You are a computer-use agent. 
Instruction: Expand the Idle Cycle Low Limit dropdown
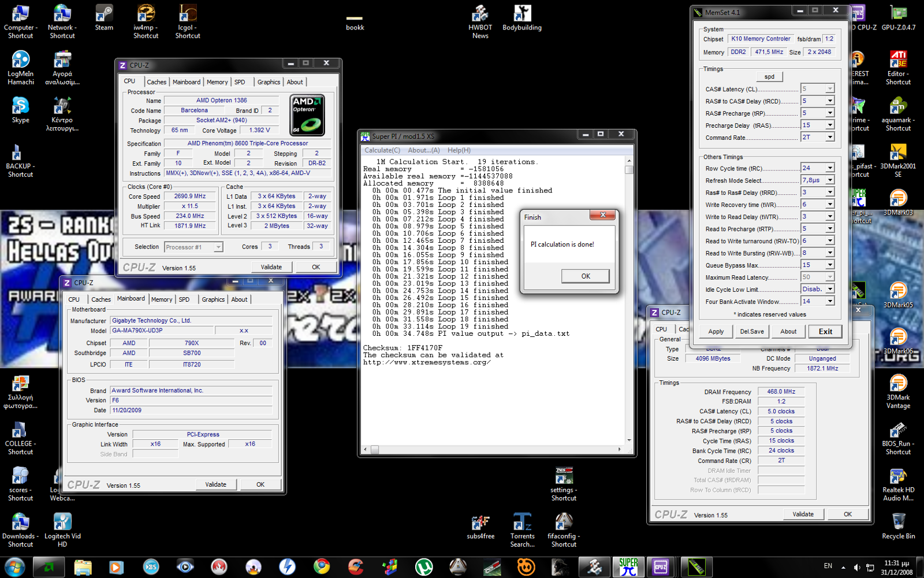coord(830,289)
